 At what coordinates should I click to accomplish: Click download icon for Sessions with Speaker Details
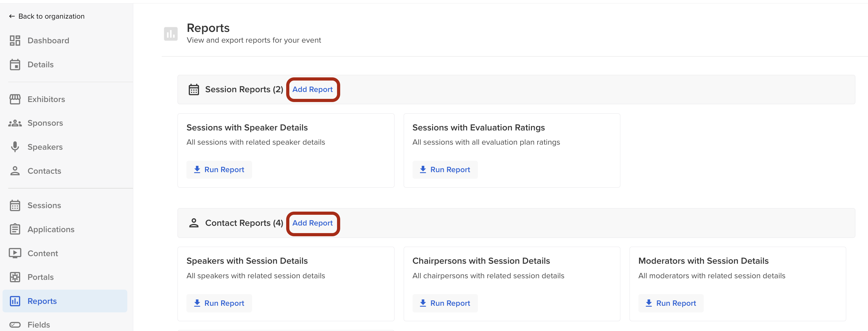click(x=197, y=170)
